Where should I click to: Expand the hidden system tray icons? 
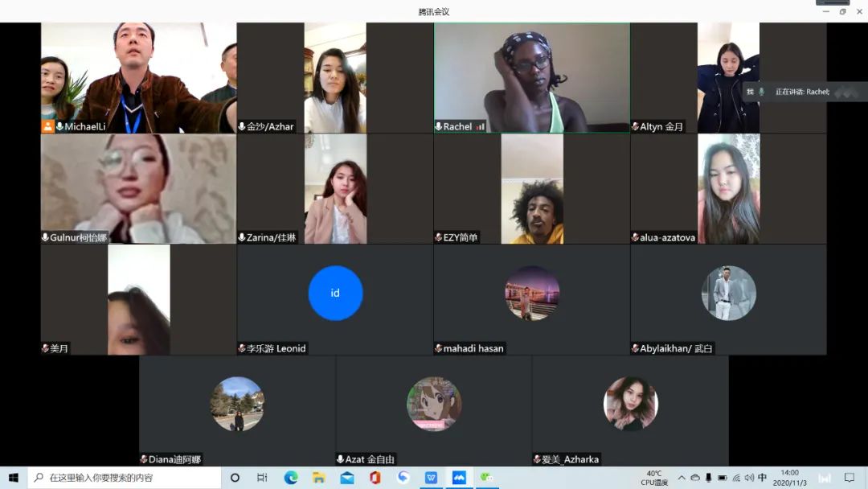click(682, 478)
